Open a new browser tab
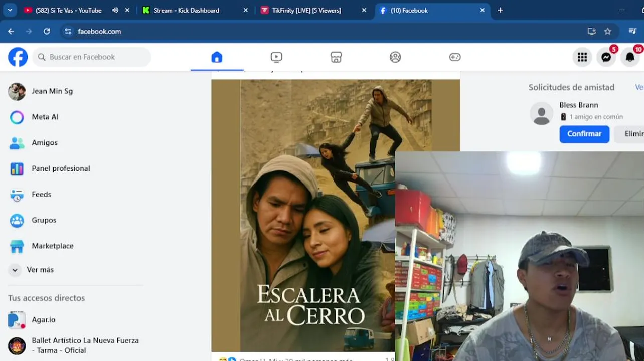The width and height of the screenshot is (644, 361). (x=500, y=10)
